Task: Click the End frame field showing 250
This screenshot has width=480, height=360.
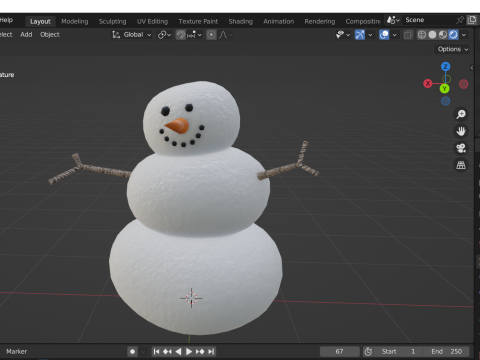Action: click(x=446, y=351)
